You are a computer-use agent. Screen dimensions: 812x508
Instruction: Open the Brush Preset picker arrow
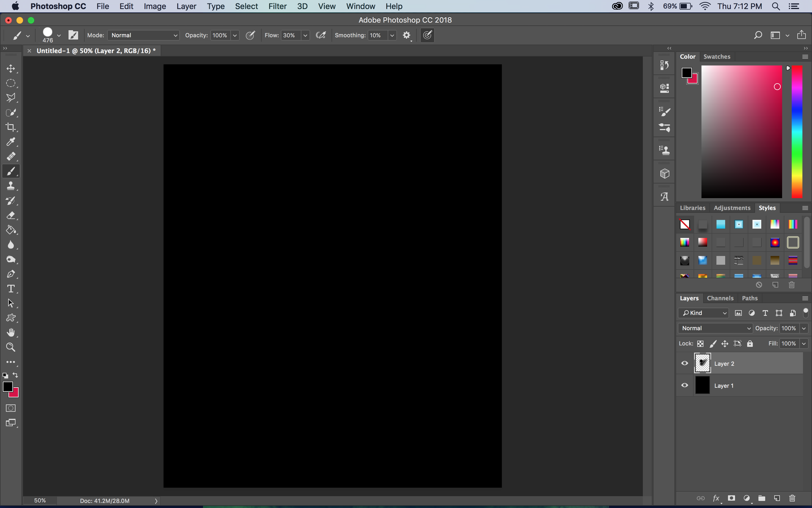[59, 35]
